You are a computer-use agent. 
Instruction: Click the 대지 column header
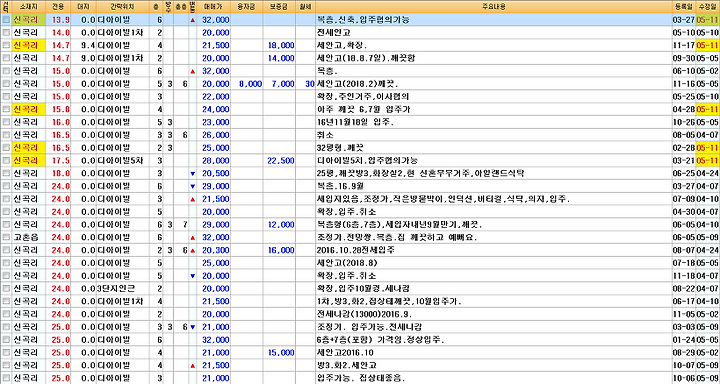pos(84,7)
